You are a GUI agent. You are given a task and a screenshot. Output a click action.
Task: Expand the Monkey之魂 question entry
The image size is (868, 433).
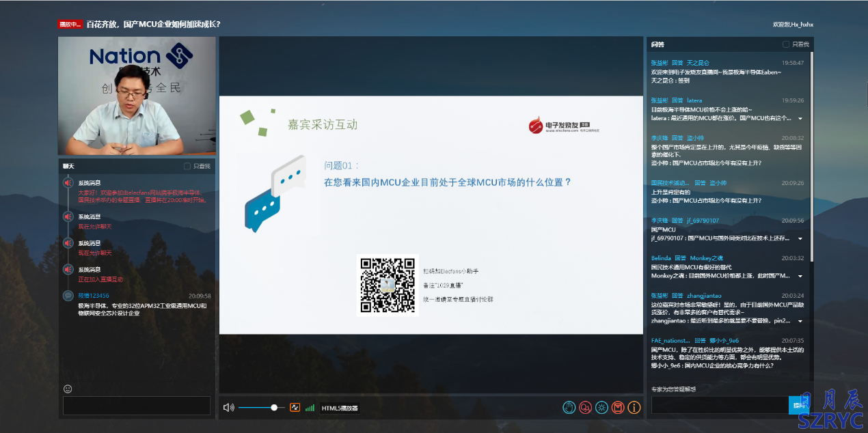tap(800, 276)
